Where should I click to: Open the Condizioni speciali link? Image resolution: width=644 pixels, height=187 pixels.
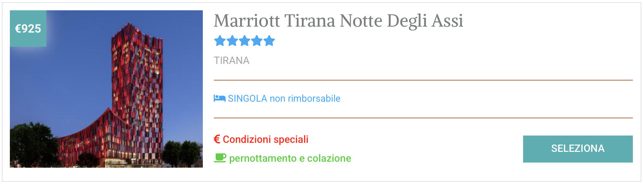tap(265, 139)
